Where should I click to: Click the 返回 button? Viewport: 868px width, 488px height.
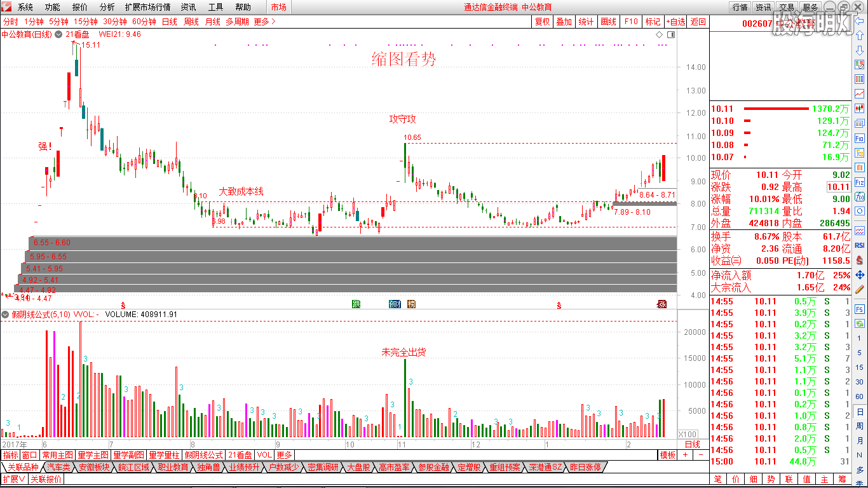(698, 22)
